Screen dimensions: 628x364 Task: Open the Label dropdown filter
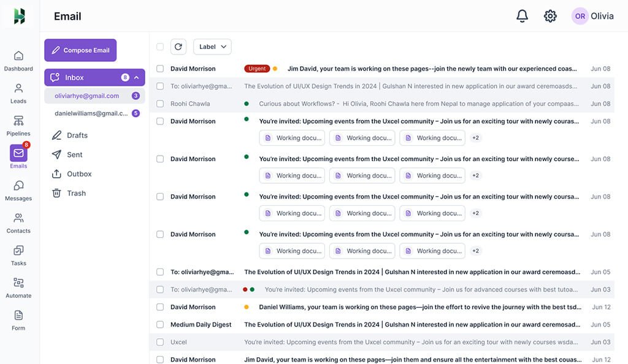click(x=212, y=46)
